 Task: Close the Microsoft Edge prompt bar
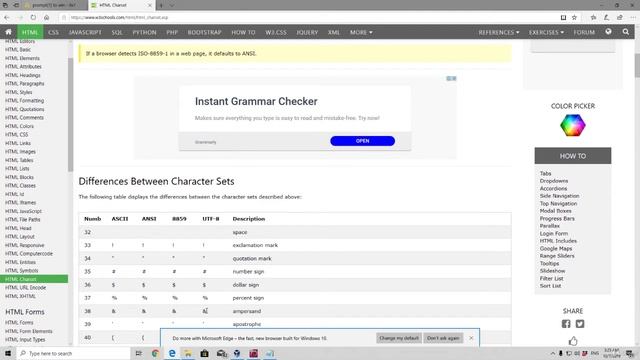[471, 338]
